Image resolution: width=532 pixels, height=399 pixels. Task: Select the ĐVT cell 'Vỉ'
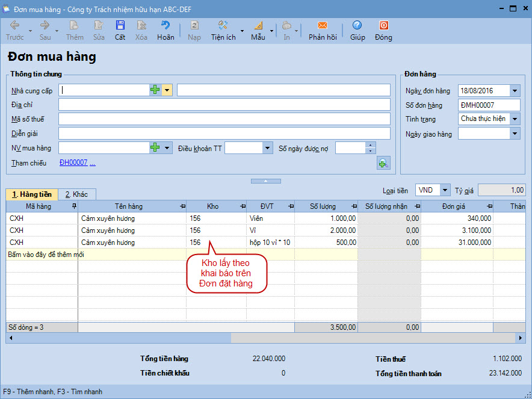point(271,230)
